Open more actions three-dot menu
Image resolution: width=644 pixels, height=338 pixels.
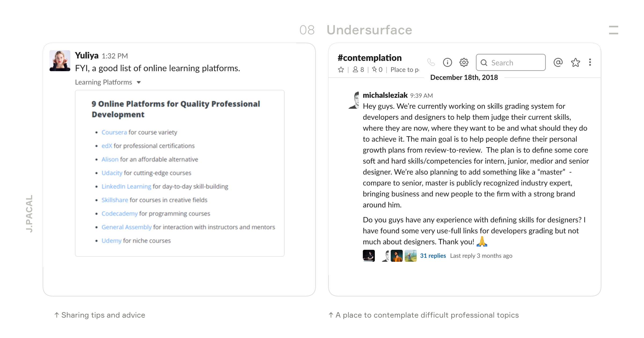coord(590,63)
